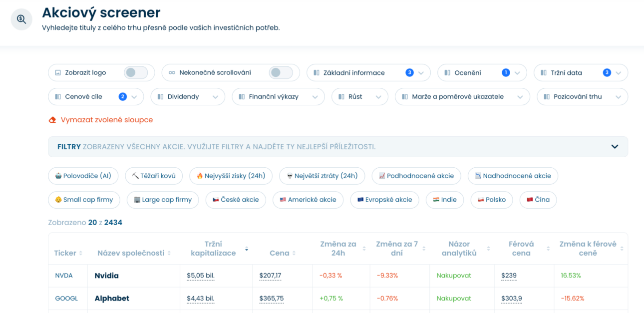The width and height of the screenshot is (644, 313).
Task: Click the -9.33% weekly change
Action: (387, 276)
